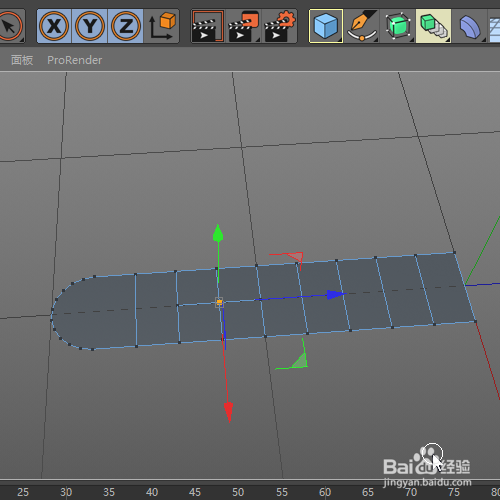Jump to frame 65 on timeline
Image resolution: width=500 pixels, height=500 pixels.
tap(368, 492)
